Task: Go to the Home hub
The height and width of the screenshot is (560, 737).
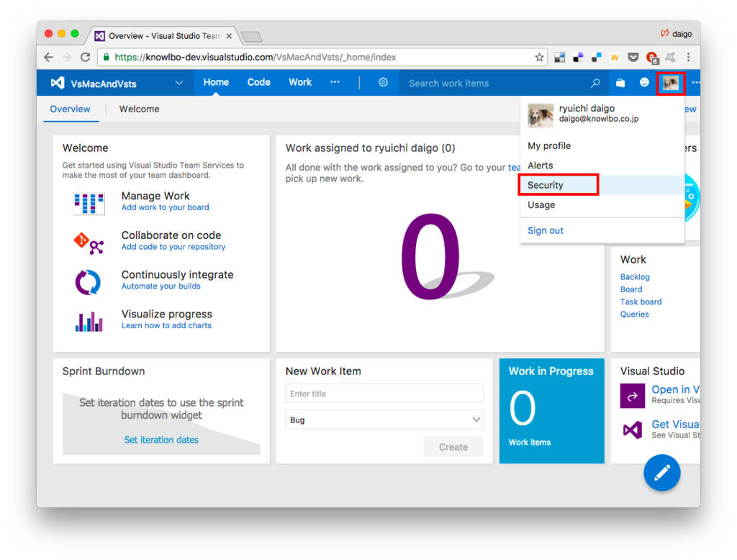Action: pyautogui.click(x=216, y=82)
